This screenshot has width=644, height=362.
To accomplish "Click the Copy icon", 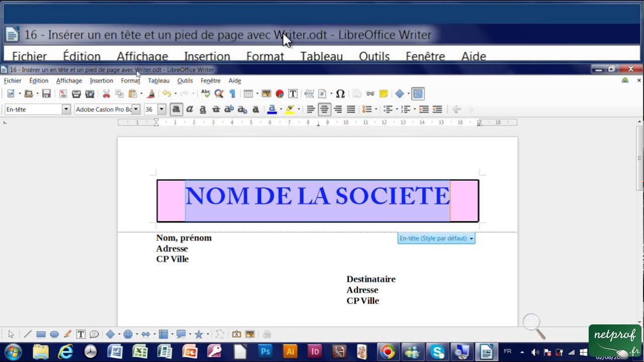I will click(120, 94).
